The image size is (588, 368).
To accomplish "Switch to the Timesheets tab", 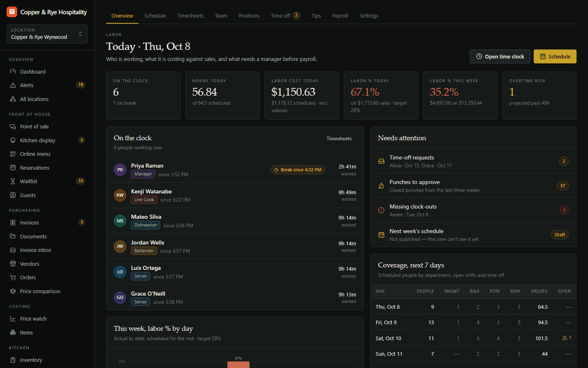I will coord(190,16).
